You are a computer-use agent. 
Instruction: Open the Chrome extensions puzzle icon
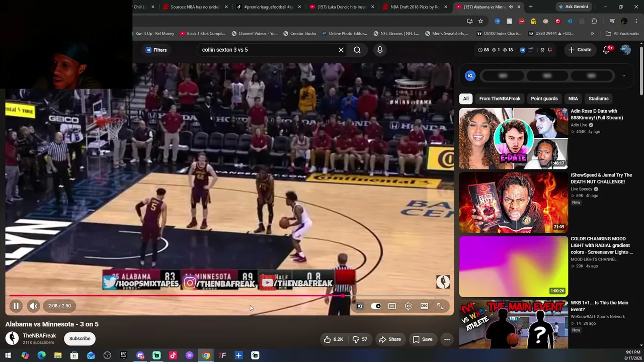click(x=594, y=21)
